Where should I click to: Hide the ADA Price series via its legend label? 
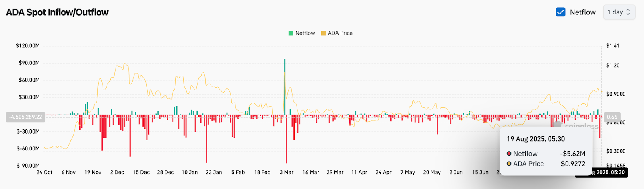pyautogui.click(x=340, y=33)
